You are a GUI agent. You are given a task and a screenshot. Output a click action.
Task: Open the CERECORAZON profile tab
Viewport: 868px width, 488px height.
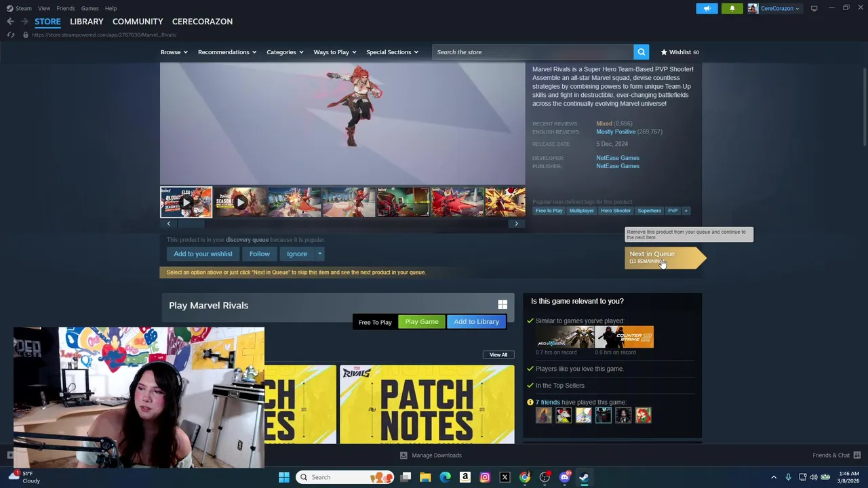click(202, 22)
